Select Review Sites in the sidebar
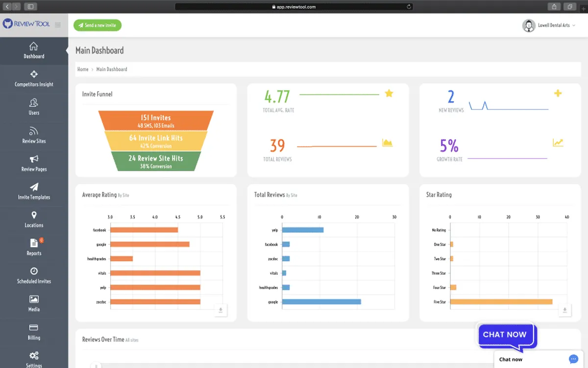The image size is (588, 368). click(34, 135)
